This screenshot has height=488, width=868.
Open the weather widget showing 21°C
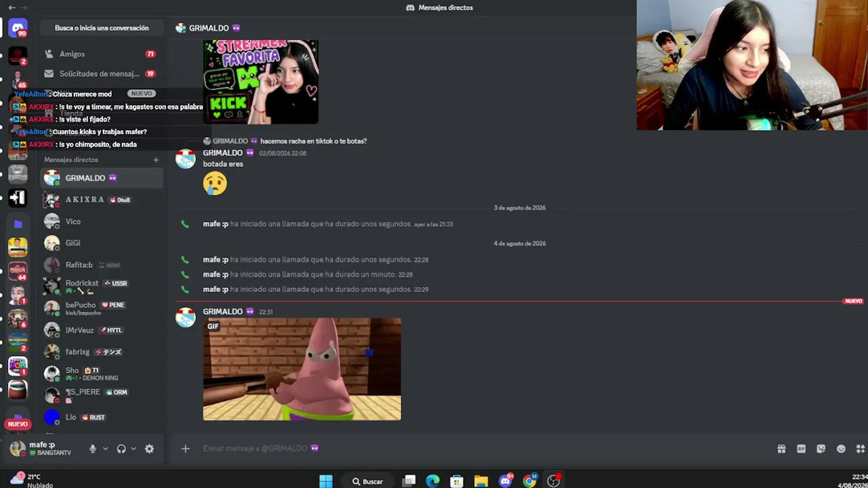31,481
